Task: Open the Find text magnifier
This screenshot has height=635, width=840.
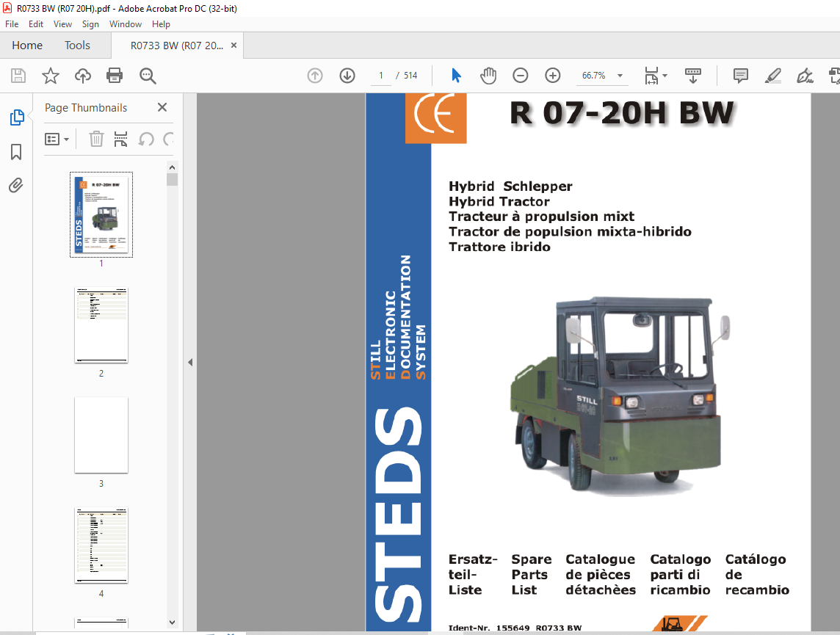Action: [148, 76]
